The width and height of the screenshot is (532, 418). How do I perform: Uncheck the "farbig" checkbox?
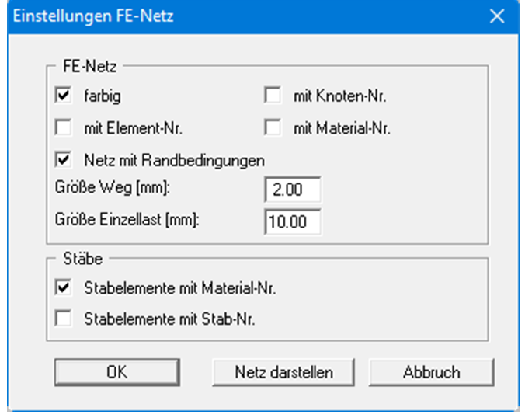point(64,96)
